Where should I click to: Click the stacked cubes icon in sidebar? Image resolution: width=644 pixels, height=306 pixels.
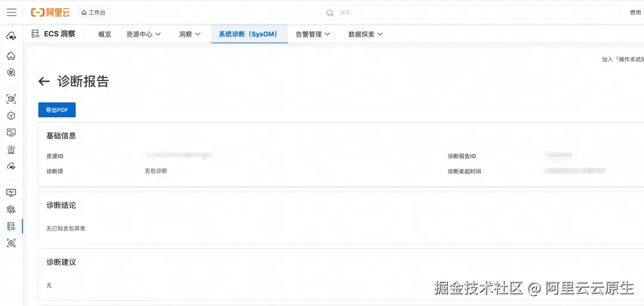point(11,209)
